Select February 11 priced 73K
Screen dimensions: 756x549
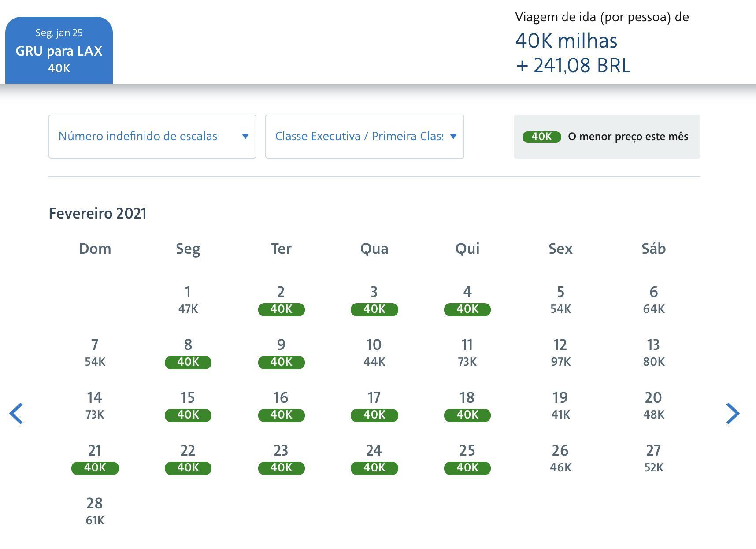(x=467, y=352)
